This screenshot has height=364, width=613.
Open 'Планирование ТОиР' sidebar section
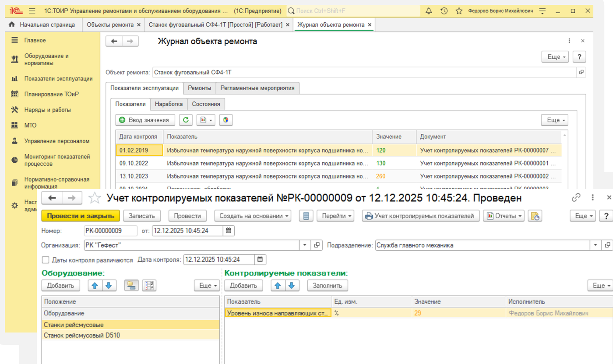(52, 94)
